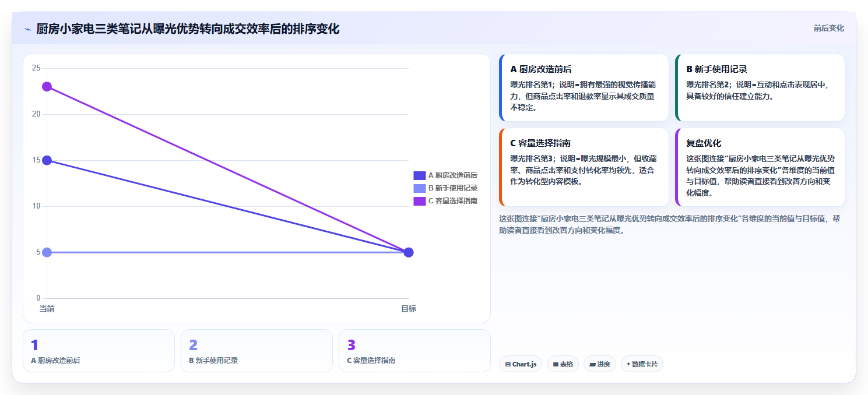The width and height of the screenshot is (868, 395).
Task: Open the B 新手使用记录 info card
Action: [760, 87]
